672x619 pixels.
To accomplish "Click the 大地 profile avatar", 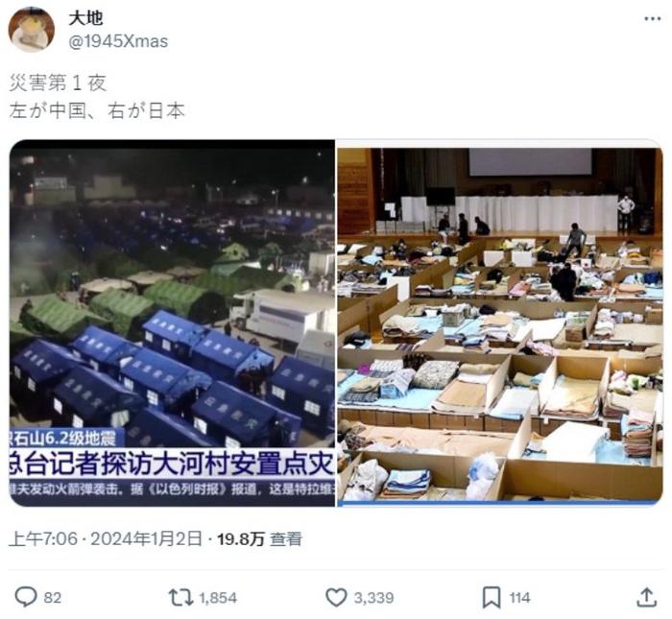I will coord(32,29).
